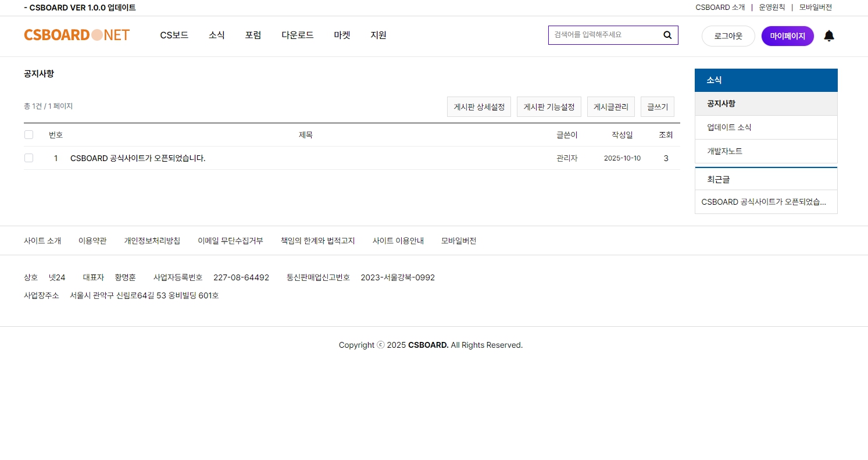Open the 소식 navigation menu
Viewport: 868px width, 460px height.
[x=216, y=35]
